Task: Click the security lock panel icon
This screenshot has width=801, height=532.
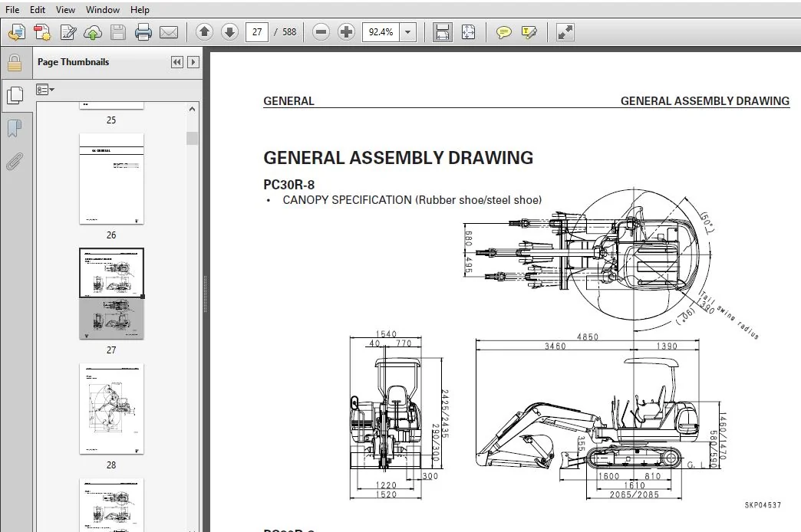Action: pyautogui.click(x=15, y=64)
